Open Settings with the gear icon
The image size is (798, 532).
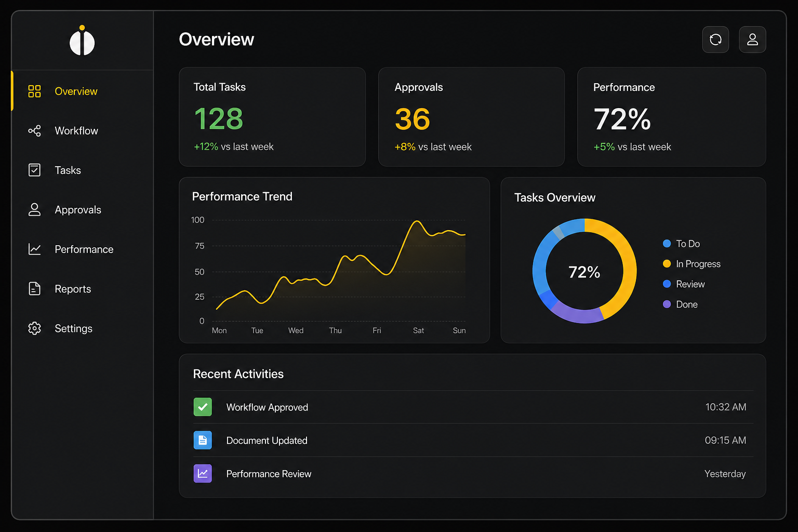pos(34,328)
